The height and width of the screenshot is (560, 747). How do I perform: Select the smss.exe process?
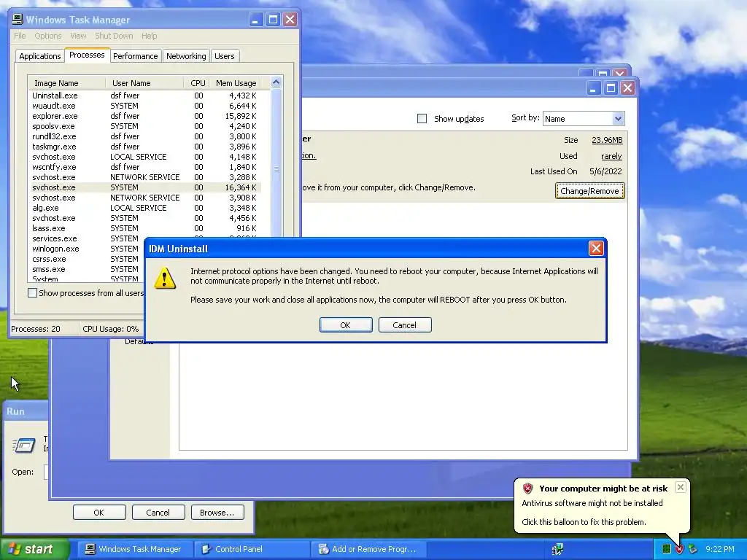[x=88, y=269]
